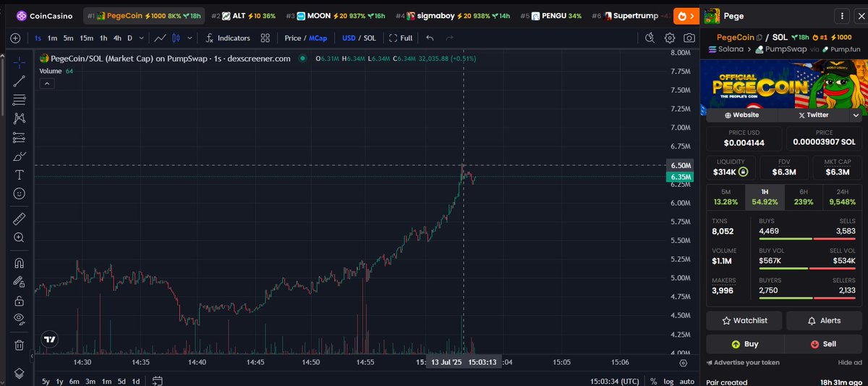Image resolution: width=868 pixels, height=386 pixels.
Task: Open the emoji icons tool
Action: point(20,193)
